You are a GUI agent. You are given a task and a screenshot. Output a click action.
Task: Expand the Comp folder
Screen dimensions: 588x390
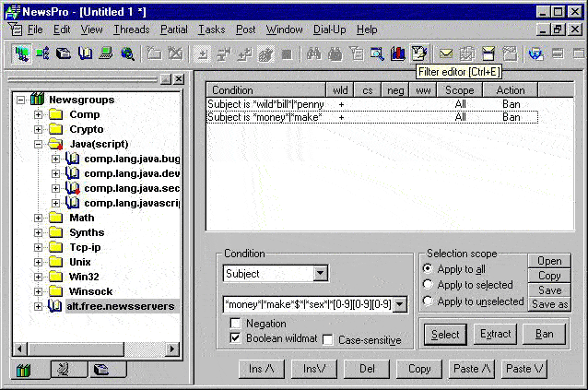click(39, 114)
